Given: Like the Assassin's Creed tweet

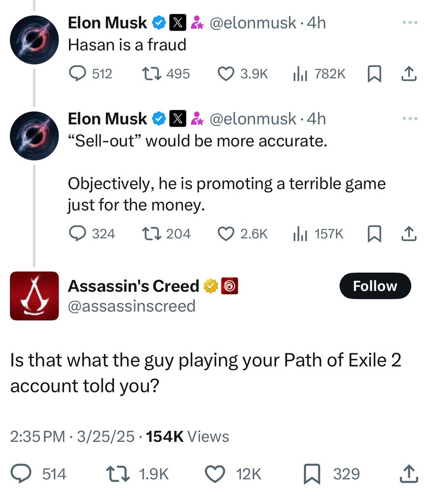Looking at the screenshot, I should 214,474.
